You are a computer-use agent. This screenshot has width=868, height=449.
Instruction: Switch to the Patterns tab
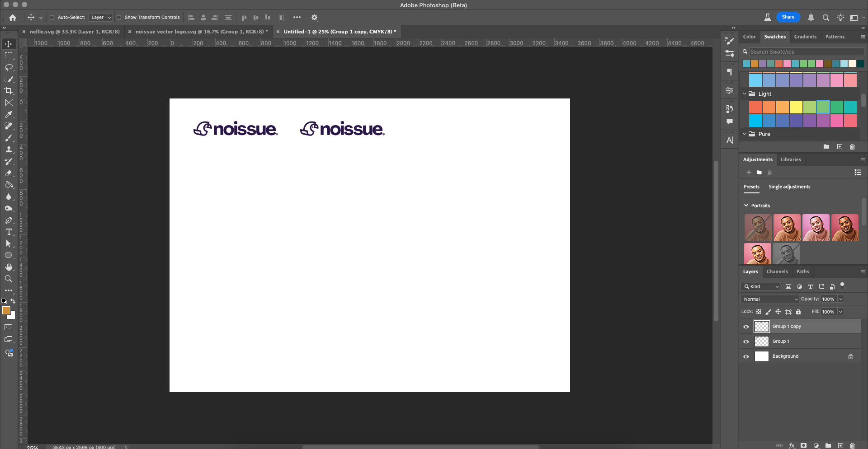(835, 37)
